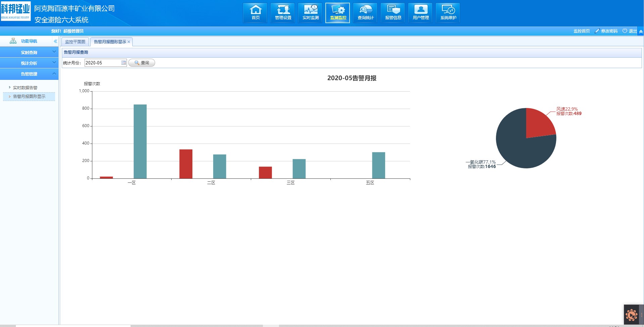
Task: Click the 退出 logout link
Action: point(632,31)
